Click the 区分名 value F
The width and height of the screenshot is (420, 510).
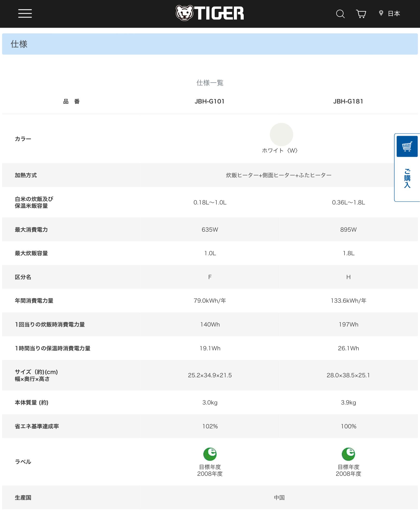pos(210,277)
